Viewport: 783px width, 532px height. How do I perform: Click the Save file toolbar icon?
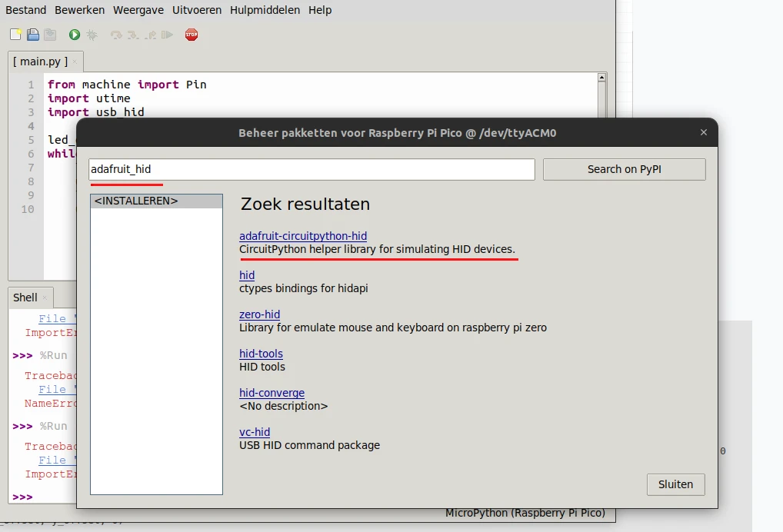50,35
